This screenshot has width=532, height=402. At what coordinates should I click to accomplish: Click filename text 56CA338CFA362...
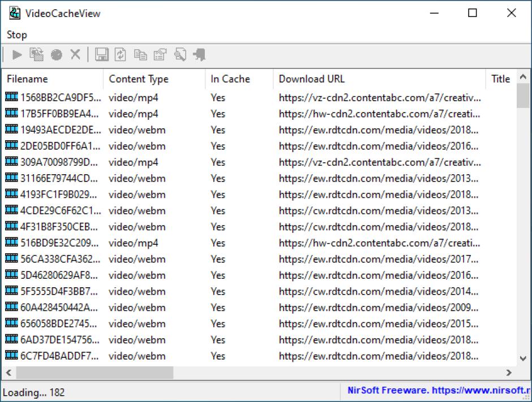[60, 259]
